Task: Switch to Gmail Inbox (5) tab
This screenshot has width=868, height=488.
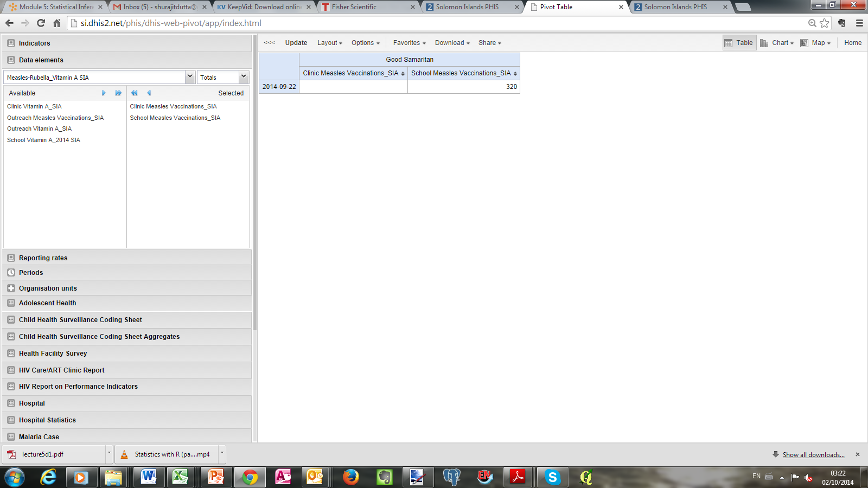Action: tap(160, 7)
